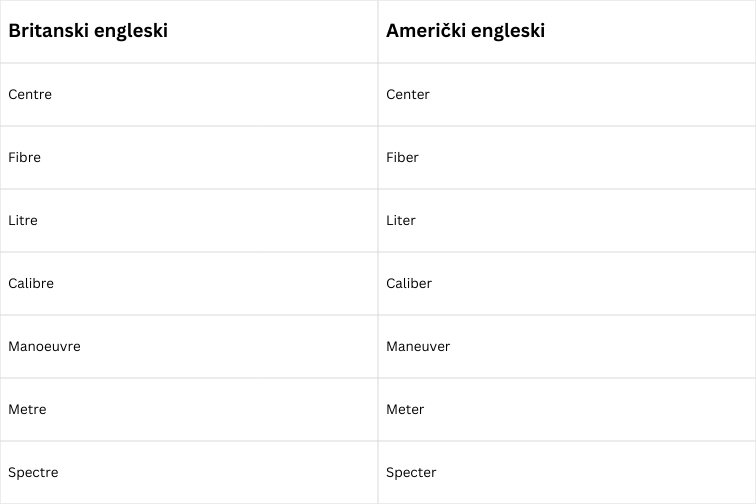Click the word "Američki" in the second header
This screenshot has width=756, height=504.
422,30
